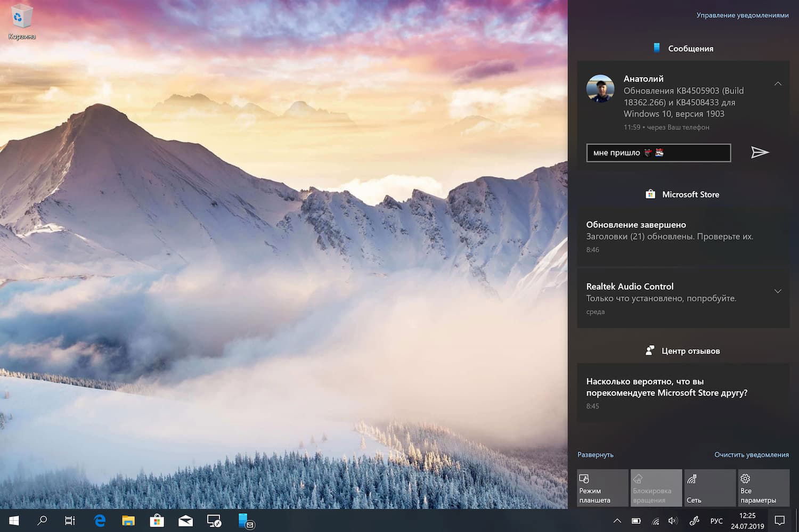Open Windows Ink Workspace from the tray
This screenshot has height=532, width=799.
[694, 521]
